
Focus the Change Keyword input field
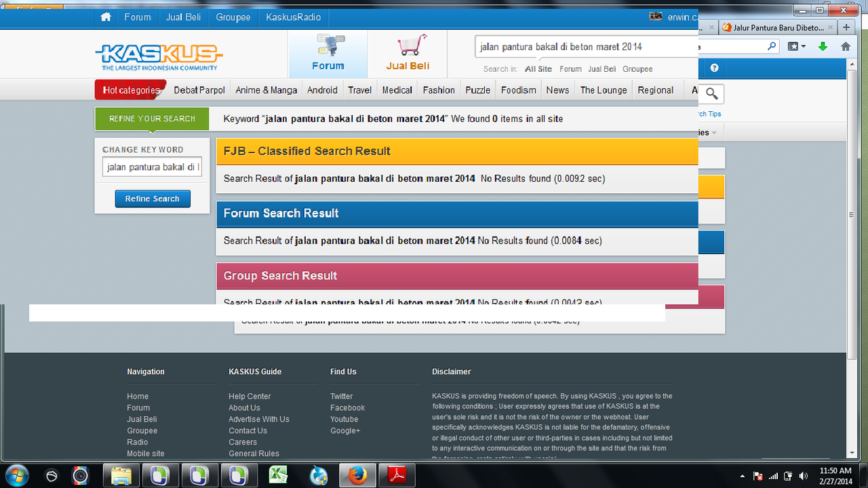[152, 167]
